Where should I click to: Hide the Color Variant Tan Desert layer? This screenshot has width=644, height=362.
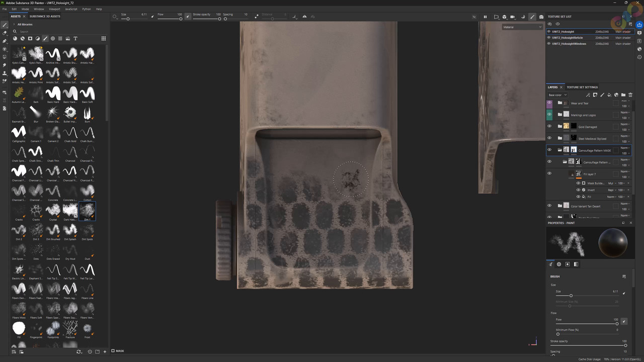pyautogui.click(x=549, y=206)
